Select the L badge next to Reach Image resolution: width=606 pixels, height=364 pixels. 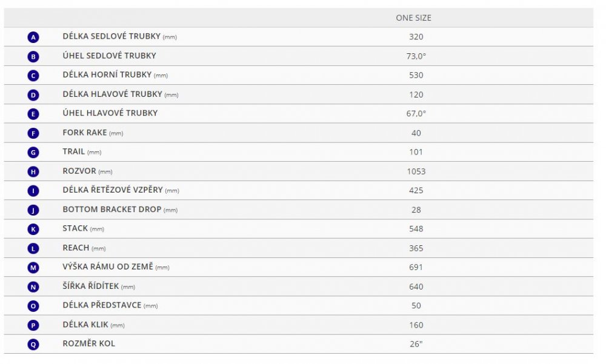coord(33,248)
